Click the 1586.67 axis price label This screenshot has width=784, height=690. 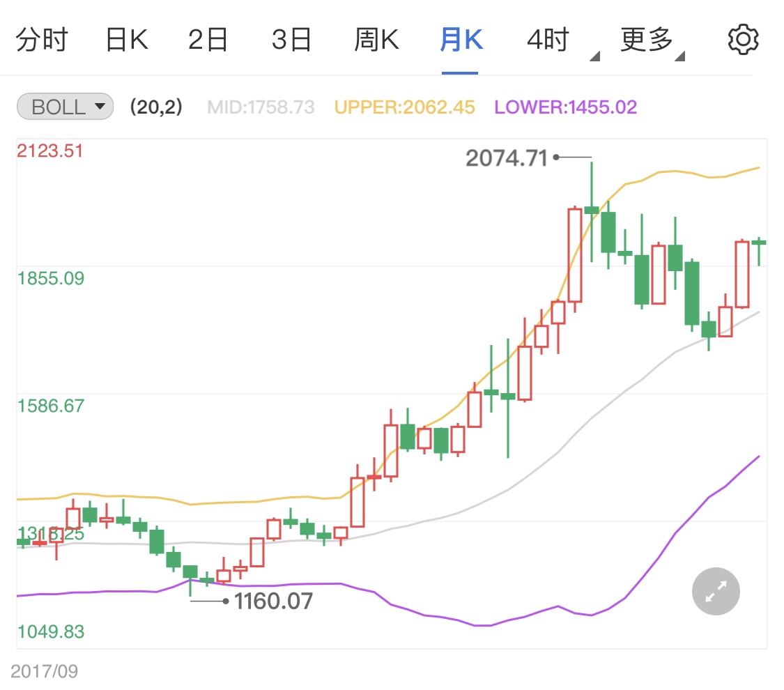pyautogui.click(x=50, y=406)
